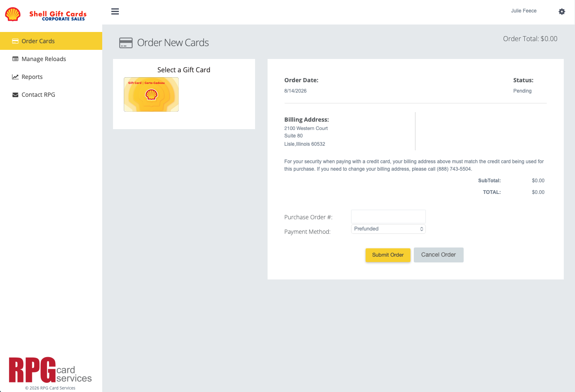Click the Shell Gift Cards Corporate Sales title

click(58, 15)
